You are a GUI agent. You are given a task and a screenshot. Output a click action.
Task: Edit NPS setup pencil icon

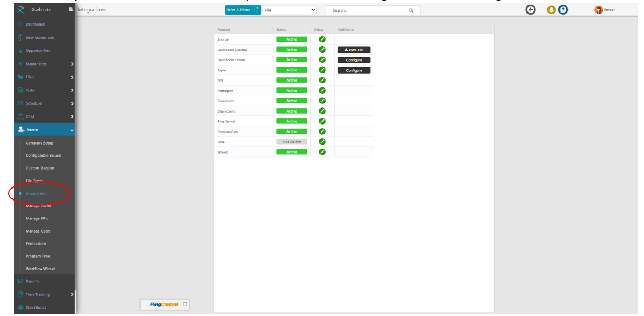tap(322, 80)
